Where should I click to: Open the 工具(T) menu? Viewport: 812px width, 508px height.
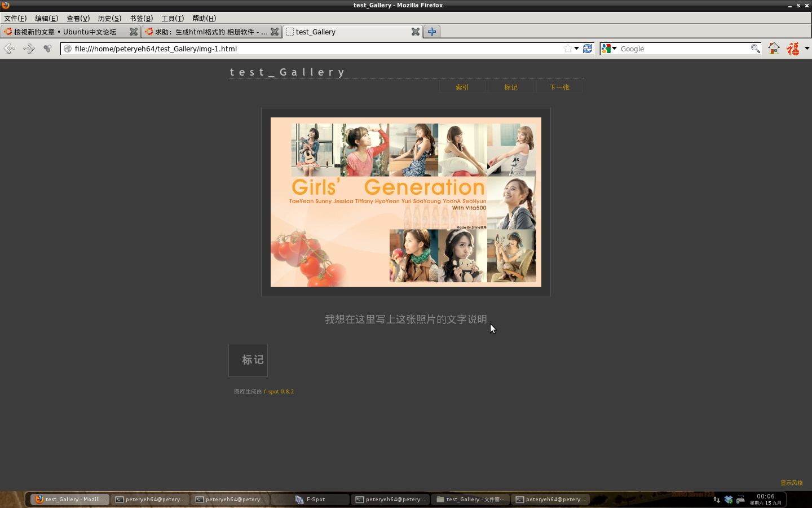point(173,18)
